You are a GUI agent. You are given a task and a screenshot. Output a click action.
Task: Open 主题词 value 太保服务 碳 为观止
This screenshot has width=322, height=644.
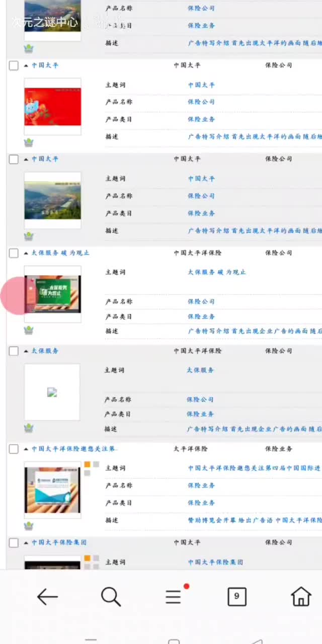coord(217,272)
